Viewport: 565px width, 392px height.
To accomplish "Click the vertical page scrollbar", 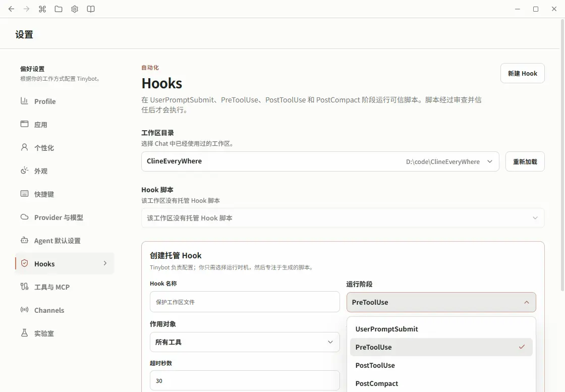I will tap(562, 155).
